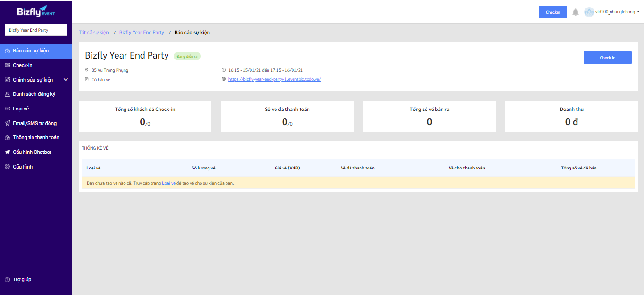Go to Danh sách đăng ký page

[x=36, y=94]
